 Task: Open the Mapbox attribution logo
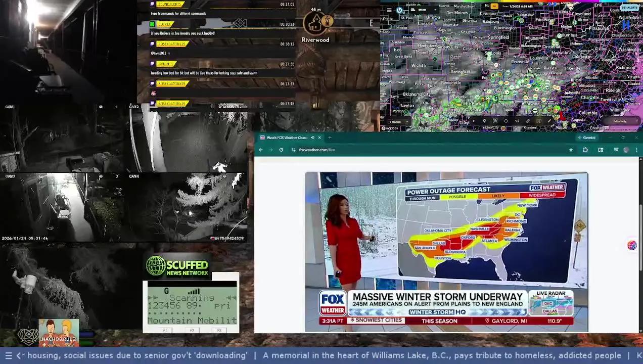coord(391,128)
